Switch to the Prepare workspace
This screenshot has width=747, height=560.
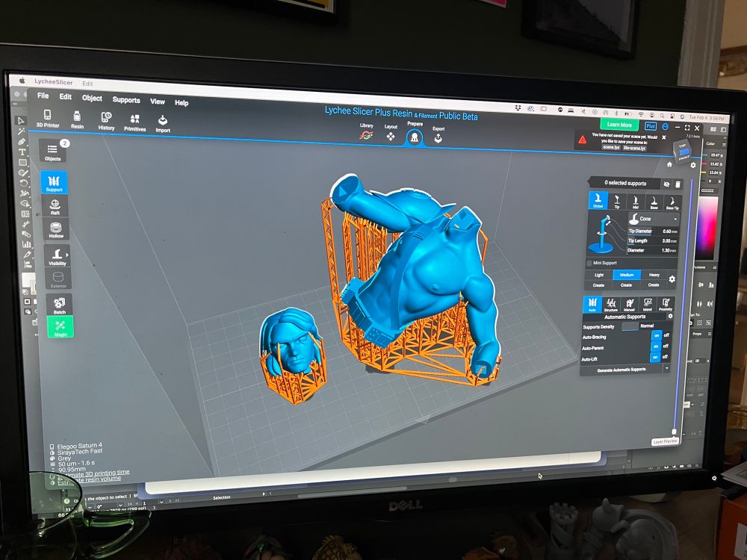pyautogui.click(x=415, y=134)
